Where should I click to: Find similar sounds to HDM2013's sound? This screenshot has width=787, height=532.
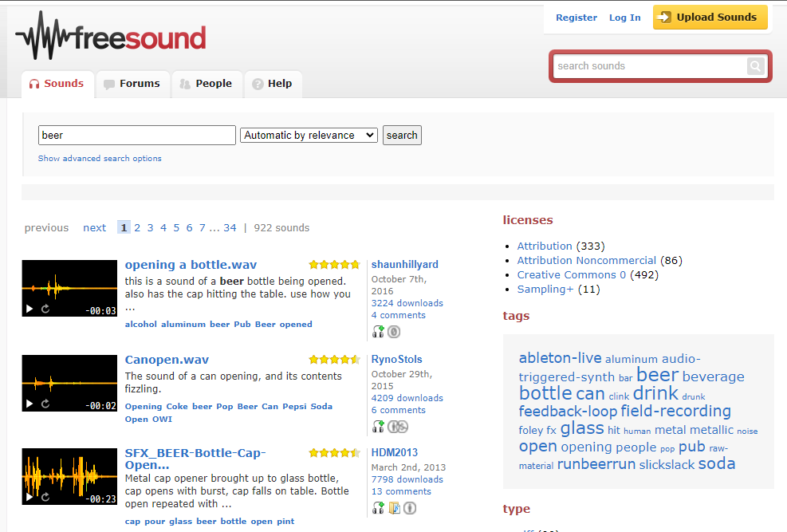click(x=378, y=508)
